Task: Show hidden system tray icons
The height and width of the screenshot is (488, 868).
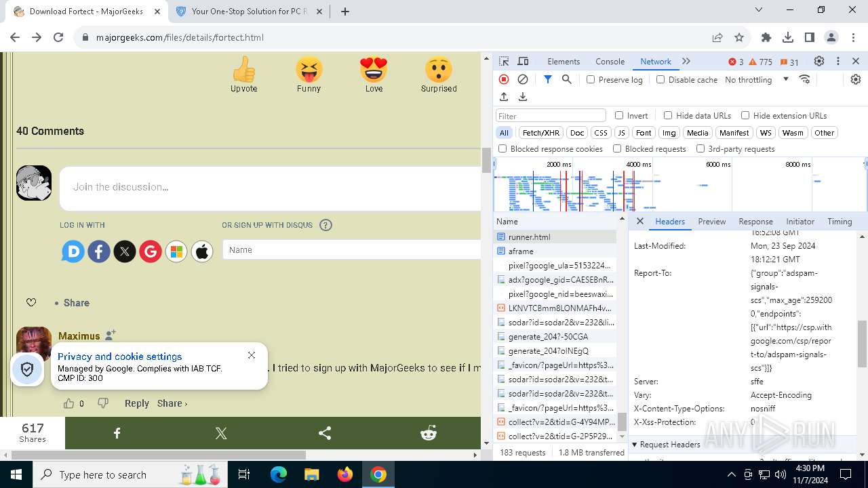Action: coord(731,474)
